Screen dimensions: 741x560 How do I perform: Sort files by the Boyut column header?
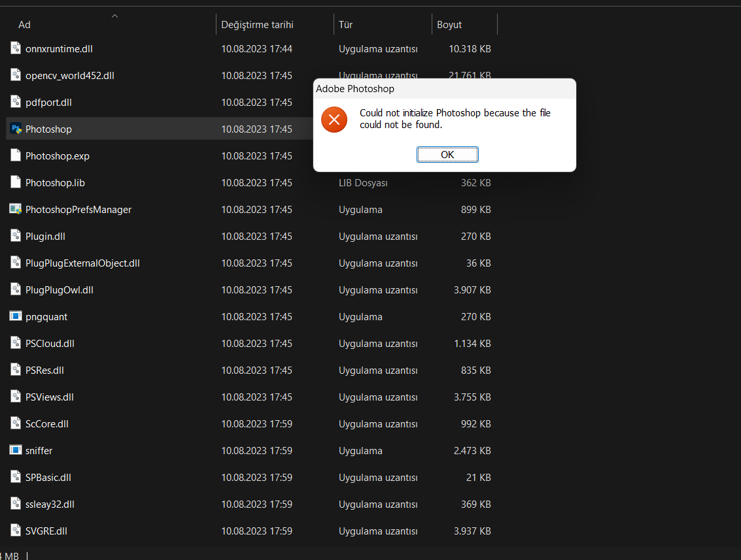pyautogui.click(x=449, y=24)
